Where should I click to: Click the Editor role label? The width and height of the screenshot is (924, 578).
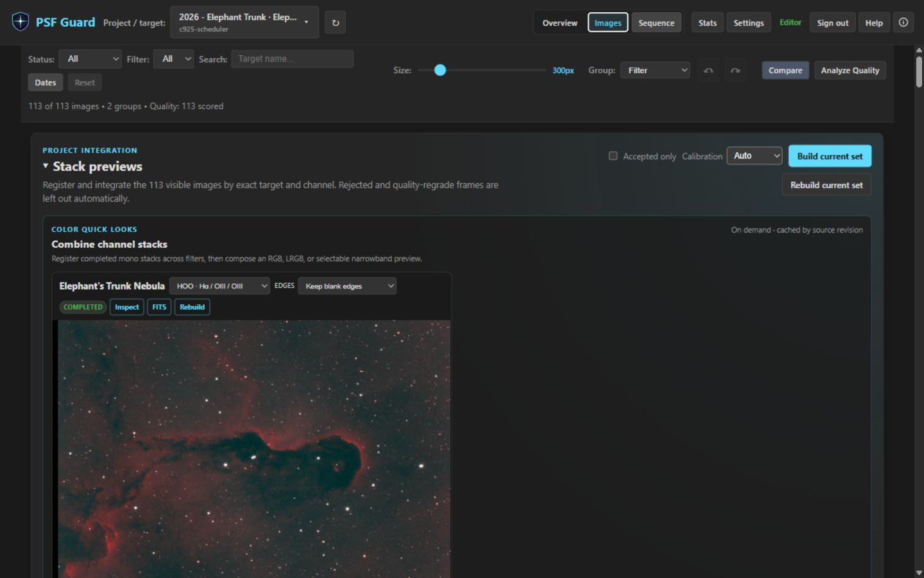[791, 22]
